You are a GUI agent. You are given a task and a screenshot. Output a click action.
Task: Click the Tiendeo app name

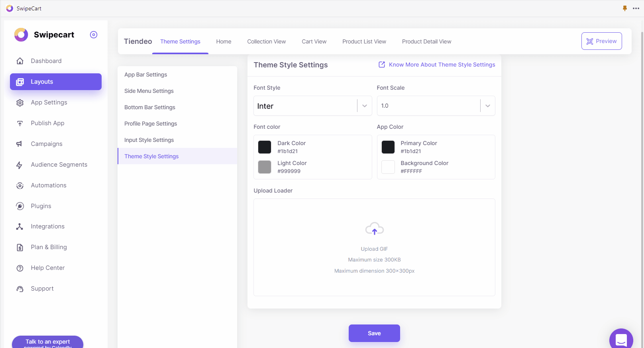138,41
